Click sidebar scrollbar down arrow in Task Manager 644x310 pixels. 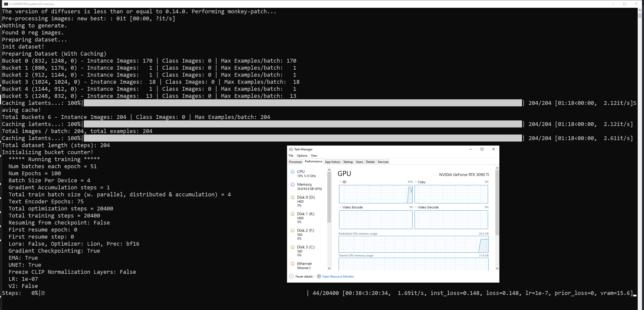click(329, 268)
